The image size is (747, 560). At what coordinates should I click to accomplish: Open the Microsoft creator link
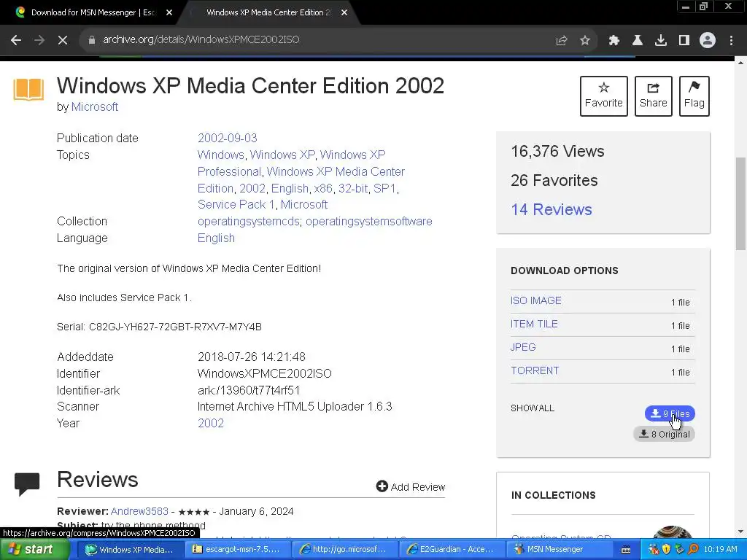pyautogui.click(x=94, y=106)
